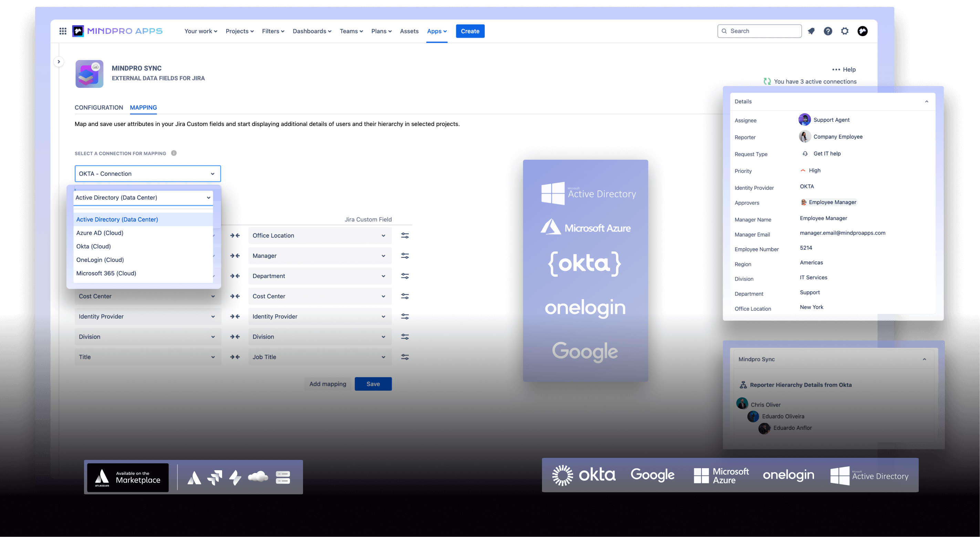Expand the OKTA Connection dropdown
The height and width of the screenshot is (537, 980).
click(x=147, y=173)
